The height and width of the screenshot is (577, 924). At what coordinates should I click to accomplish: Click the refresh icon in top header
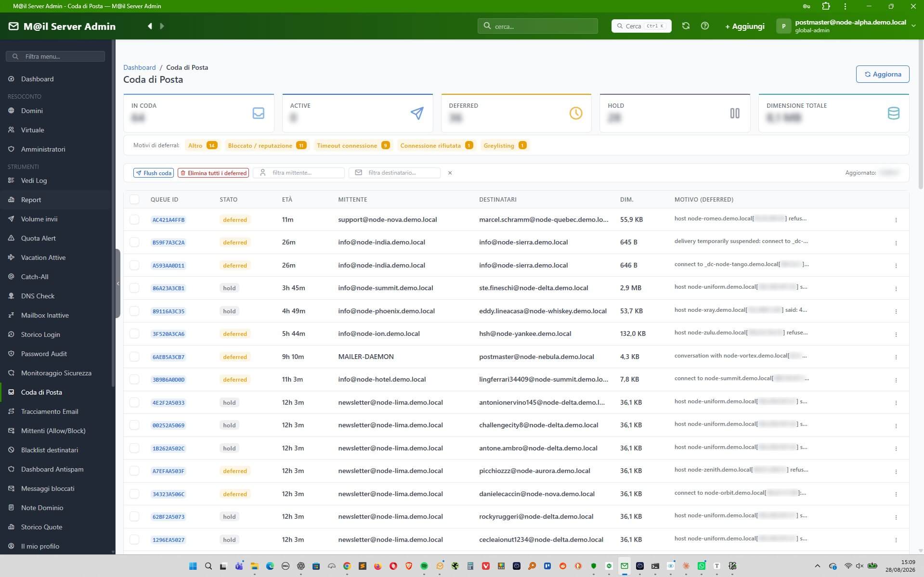(x=686, y=26)
